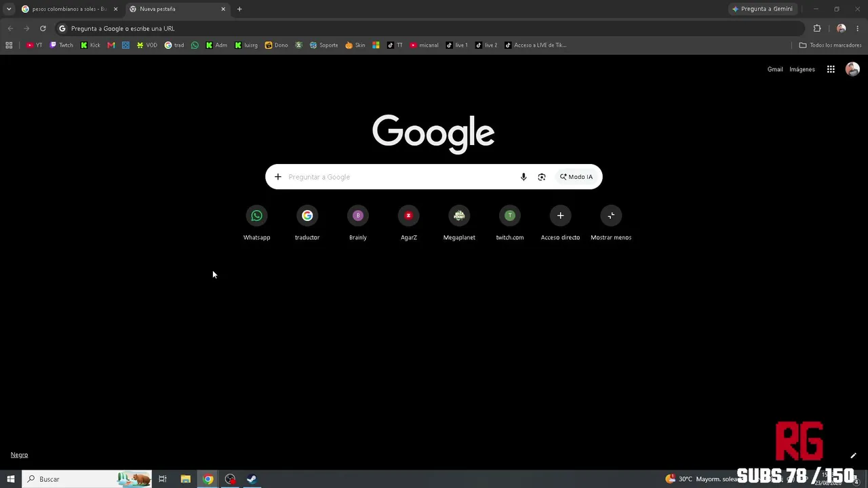
Task: Open the Microsoft logo bookmark
Action: click(376, 45)
